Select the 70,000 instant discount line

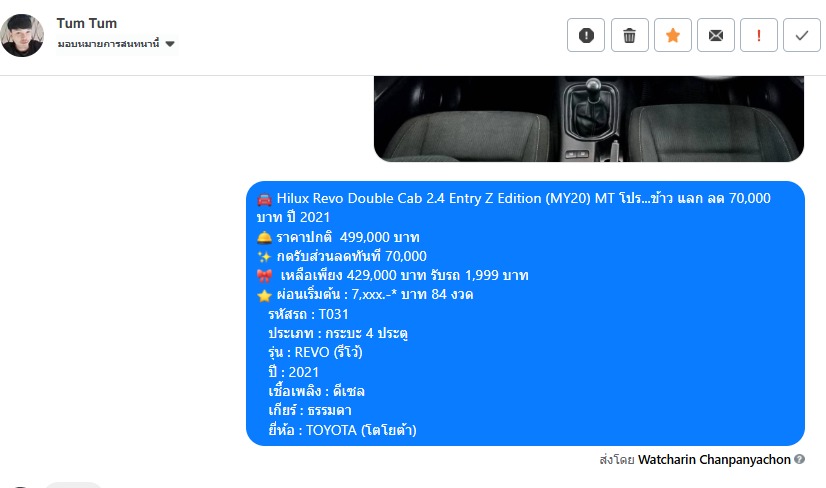351,256
